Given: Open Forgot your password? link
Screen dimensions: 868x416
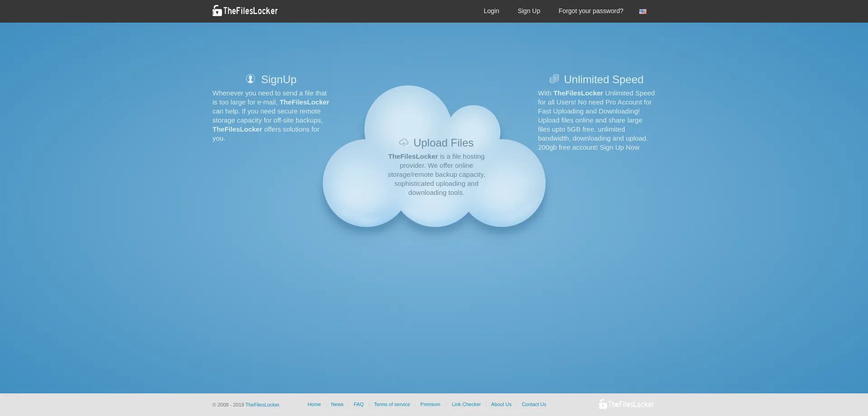Looking at the screenshot, I should pos(591,11).
